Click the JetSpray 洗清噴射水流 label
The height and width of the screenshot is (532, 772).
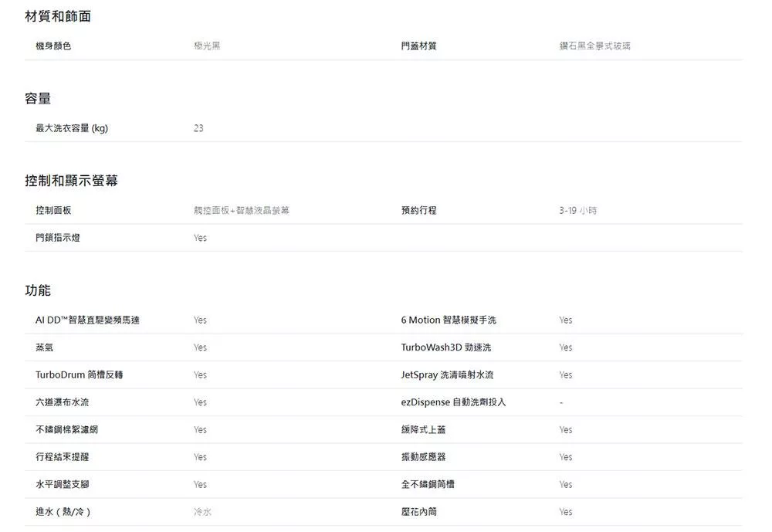447,374
